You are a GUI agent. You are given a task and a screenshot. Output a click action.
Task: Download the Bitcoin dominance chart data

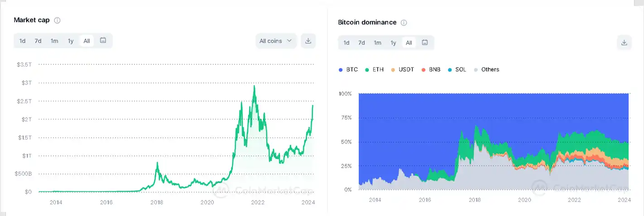(x=624, y=43)
